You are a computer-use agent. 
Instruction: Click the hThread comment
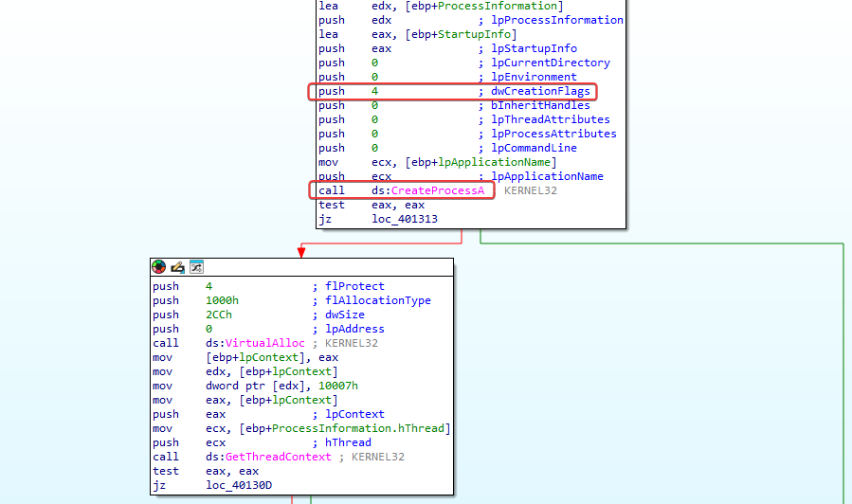click(x=348, y=442)
